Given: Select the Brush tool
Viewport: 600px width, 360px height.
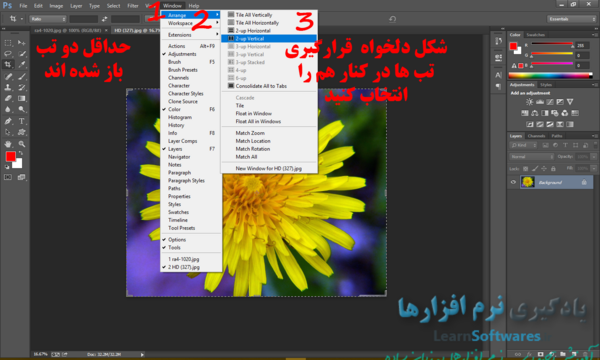Looking at the screenshot, I should point(22,77).
